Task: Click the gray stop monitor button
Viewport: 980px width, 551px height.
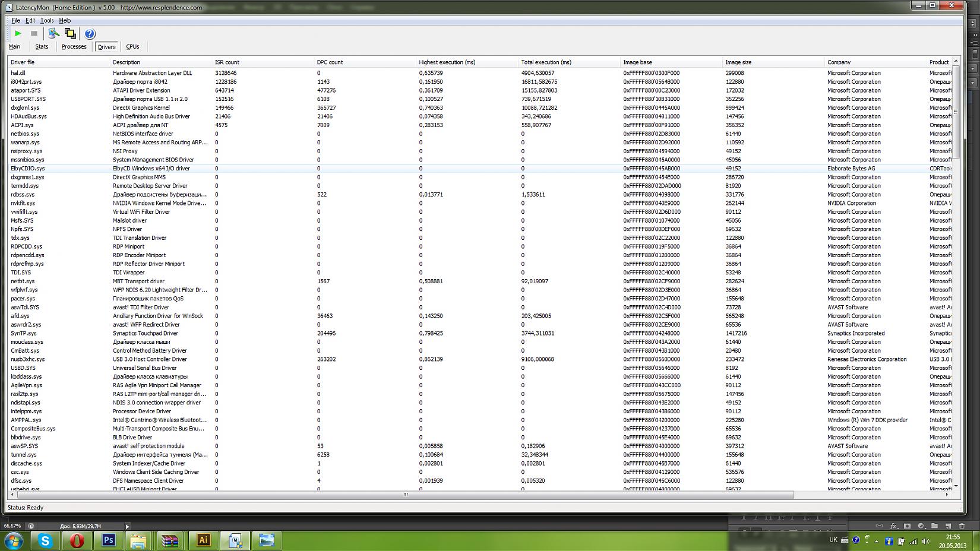Action: click(34, 34)
